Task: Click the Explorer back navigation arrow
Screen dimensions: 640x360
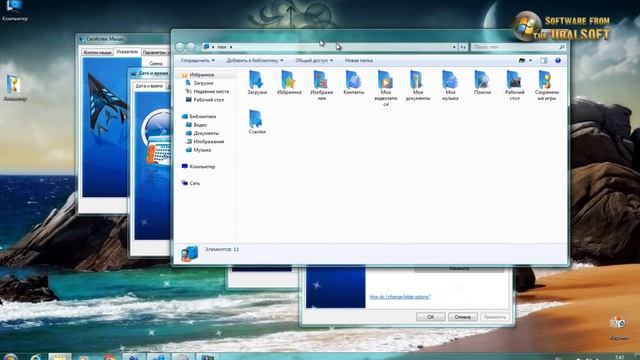Action: coord(180,47)
